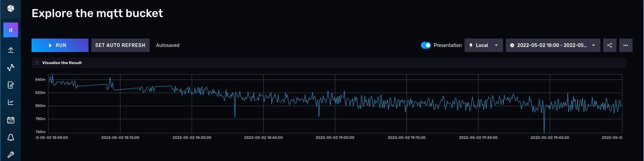Click the share notebook icon

pyautogui.click(x=610, y=45)
